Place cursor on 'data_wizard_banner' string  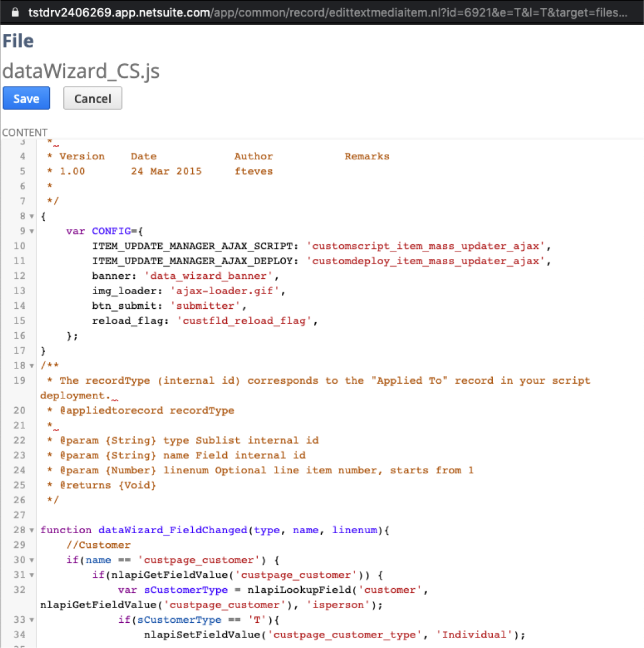pos(209,276)
